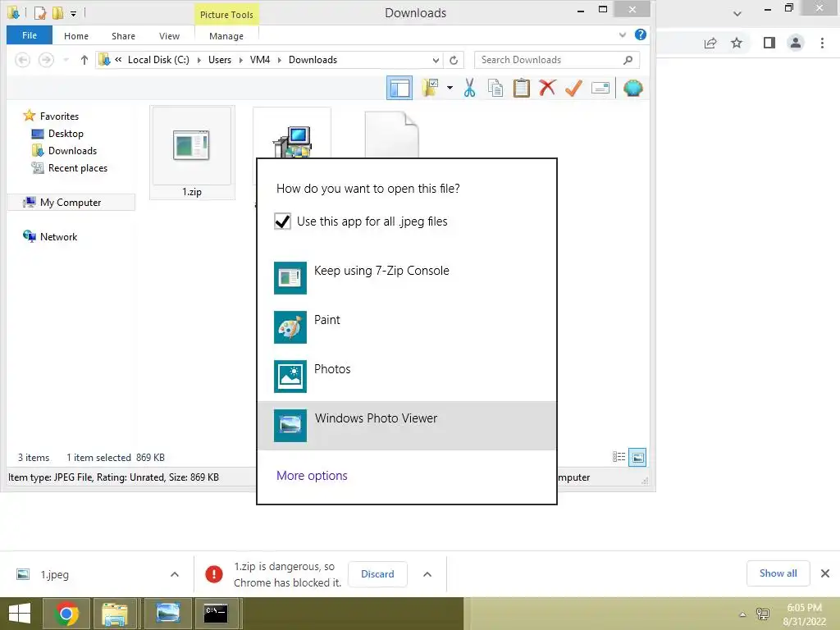
Task: Click the quick access properties icon
Action: (x=40, y=12)
